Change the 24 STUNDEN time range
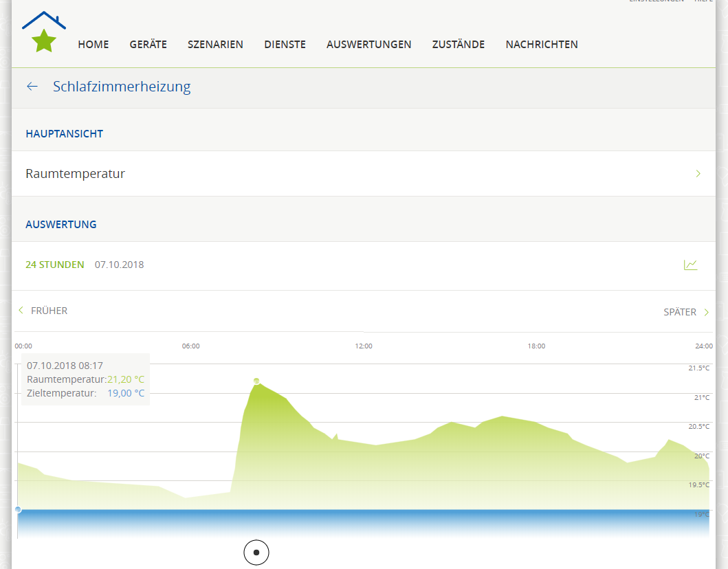The width and height of the screenshot is (728, 569). click(x=55, y=265)
